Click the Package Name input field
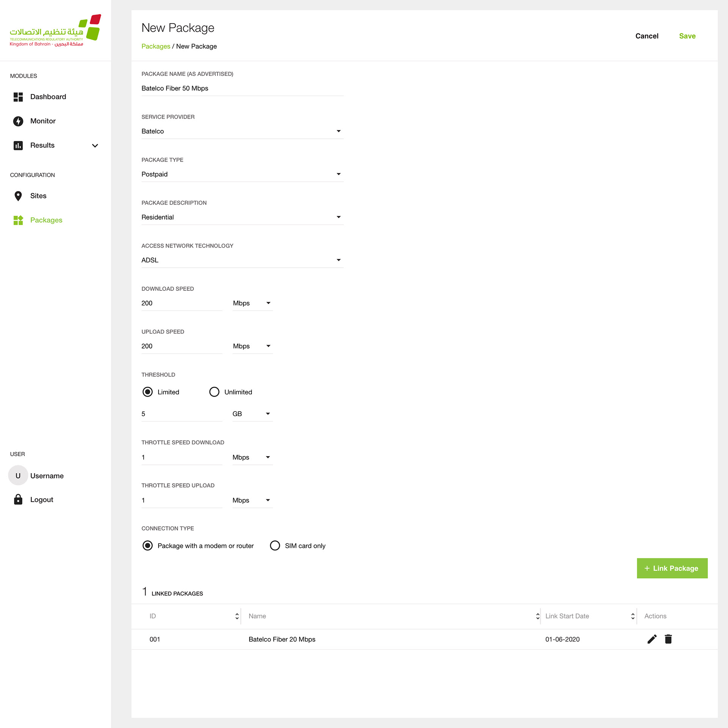 242,88
